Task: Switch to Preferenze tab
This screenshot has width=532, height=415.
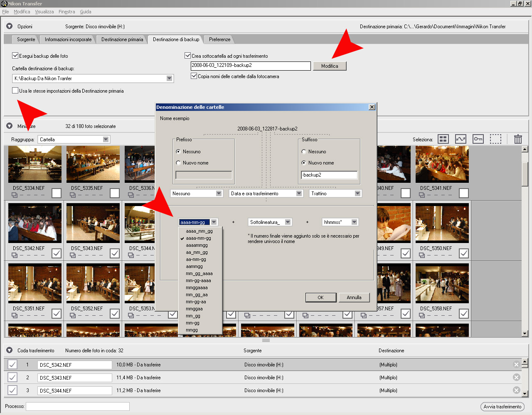Action: point(219,39)
